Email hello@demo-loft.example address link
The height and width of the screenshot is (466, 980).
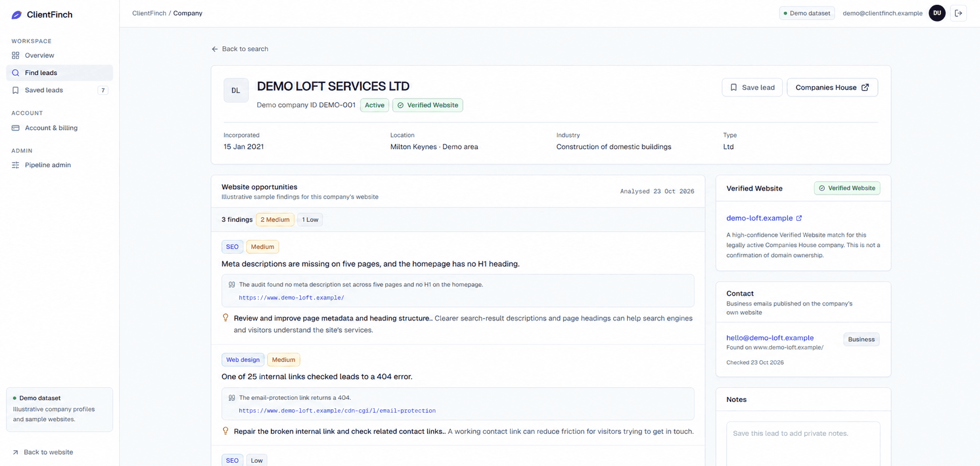click(770, 338)
